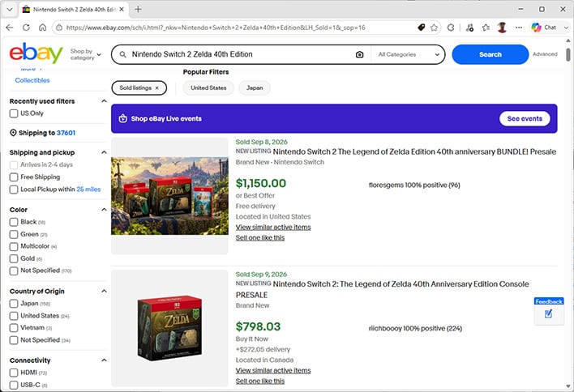Open the browser profile avatar
Image resolution: width=574 pixels, height=392 pixels.
(x=503, y=28)
